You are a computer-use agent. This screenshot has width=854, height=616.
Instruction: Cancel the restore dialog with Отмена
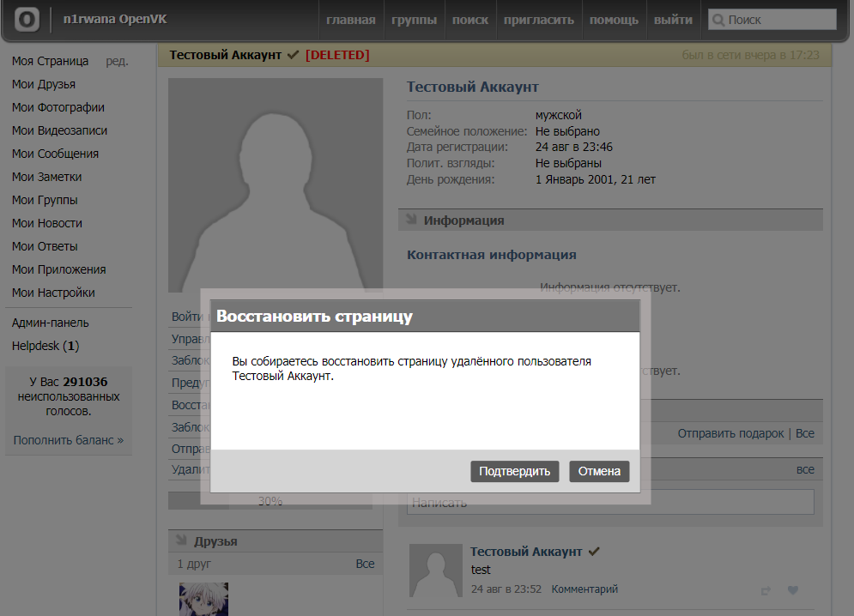tap(599, 471)
